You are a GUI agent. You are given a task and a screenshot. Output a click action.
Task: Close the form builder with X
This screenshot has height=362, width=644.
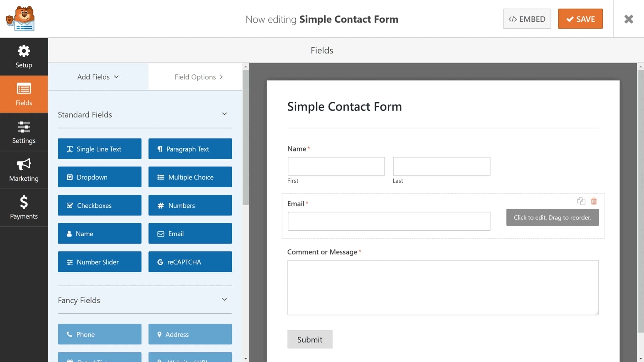(629, 19)
